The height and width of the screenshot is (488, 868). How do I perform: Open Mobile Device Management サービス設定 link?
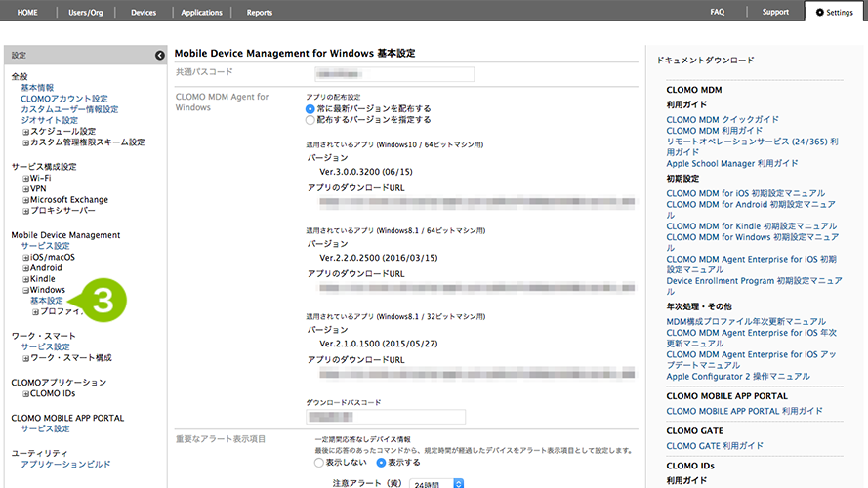pos(45,246)
